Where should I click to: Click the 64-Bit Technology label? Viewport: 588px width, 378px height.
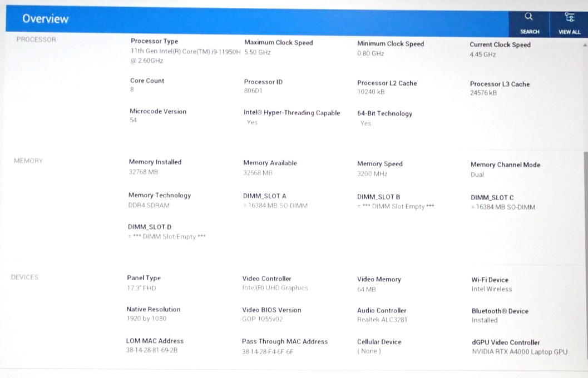(385, 113)
